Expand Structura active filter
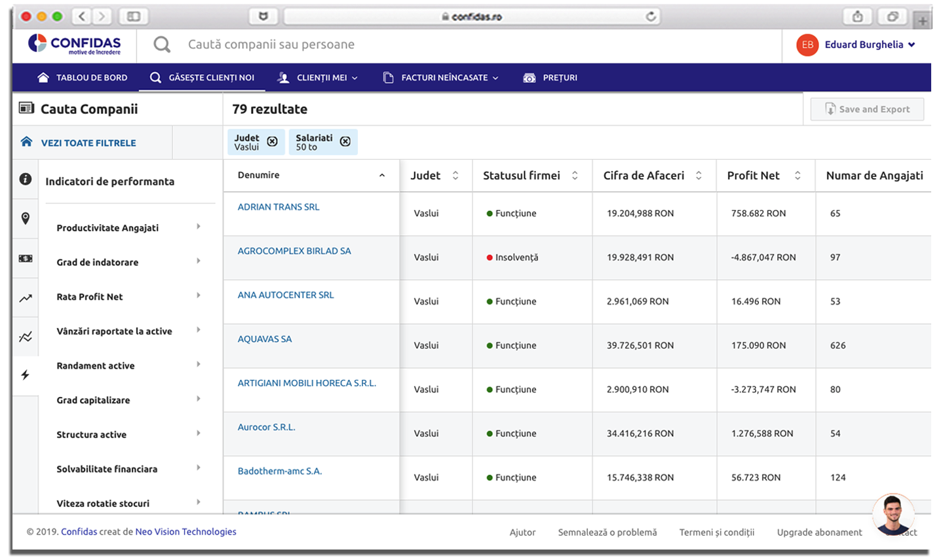Screen dimensions: 943x560 coord(129,434)
